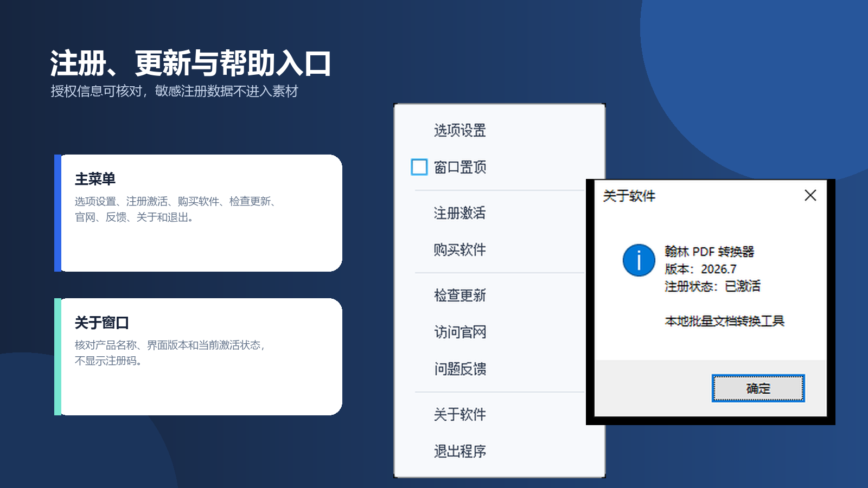Select 问题反馈 menu item

[459, 369]
